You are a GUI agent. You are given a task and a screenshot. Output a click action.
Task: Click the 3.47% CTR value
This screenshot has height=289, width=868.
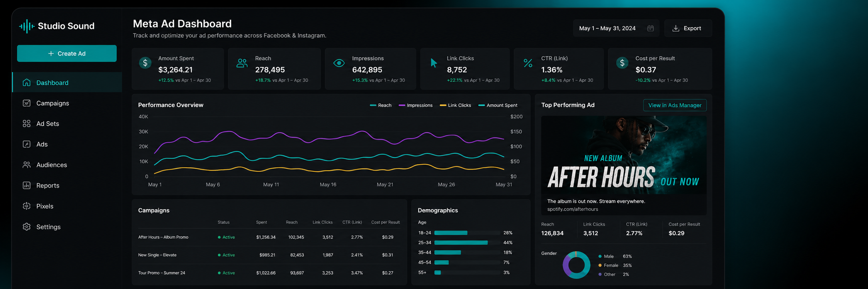click(x=357, y=273)
